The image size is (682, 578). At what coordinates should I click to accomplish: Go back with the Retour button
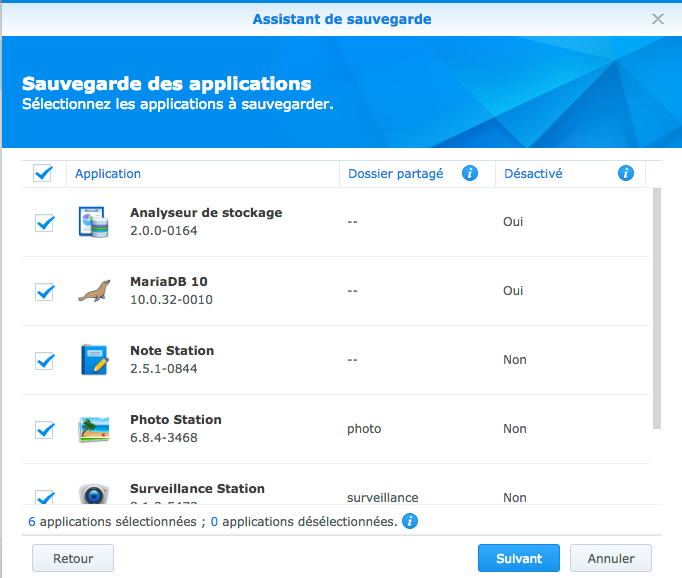pyautogui.click(x=73, y=558)
